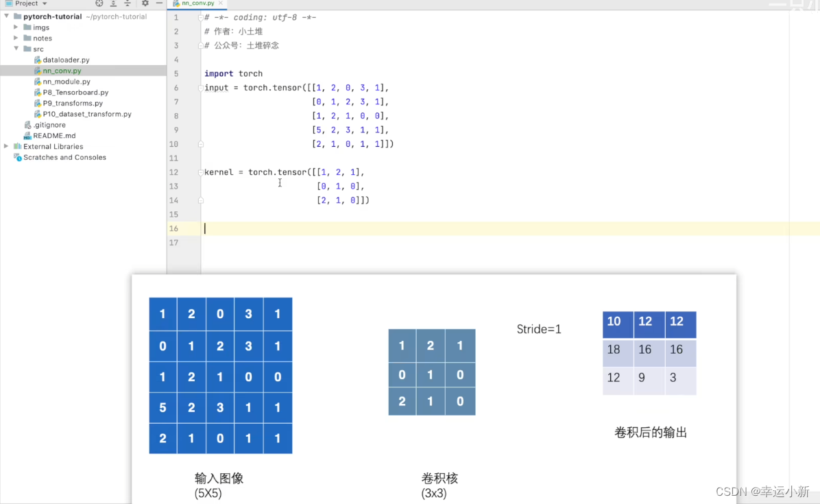This screenshot has width=820, height=504.
Task: Open README.md file
Action: (x=54, y=135)
